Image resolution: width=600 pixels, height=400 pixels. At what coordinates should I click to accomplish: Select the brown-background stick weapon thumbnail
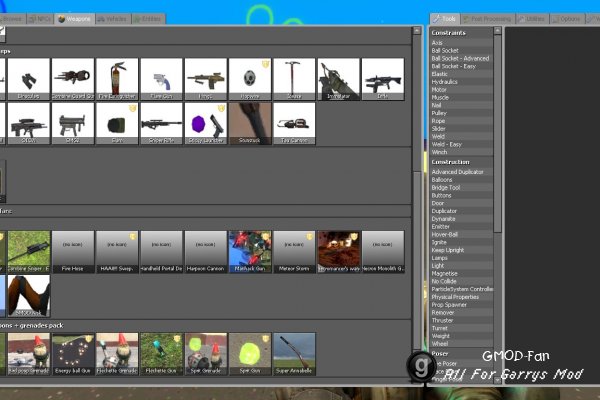250,124
